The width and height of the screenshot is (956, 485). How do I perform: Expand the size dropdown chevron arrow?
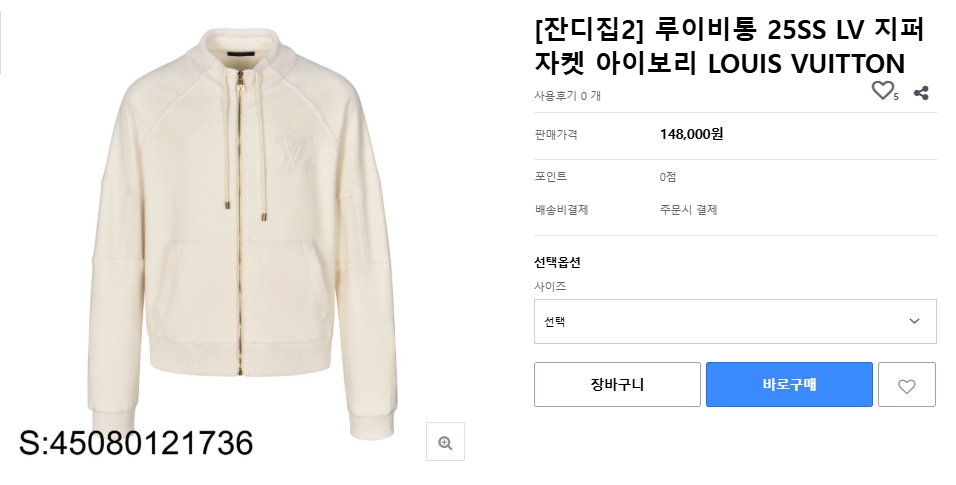[x=914, y=321]
